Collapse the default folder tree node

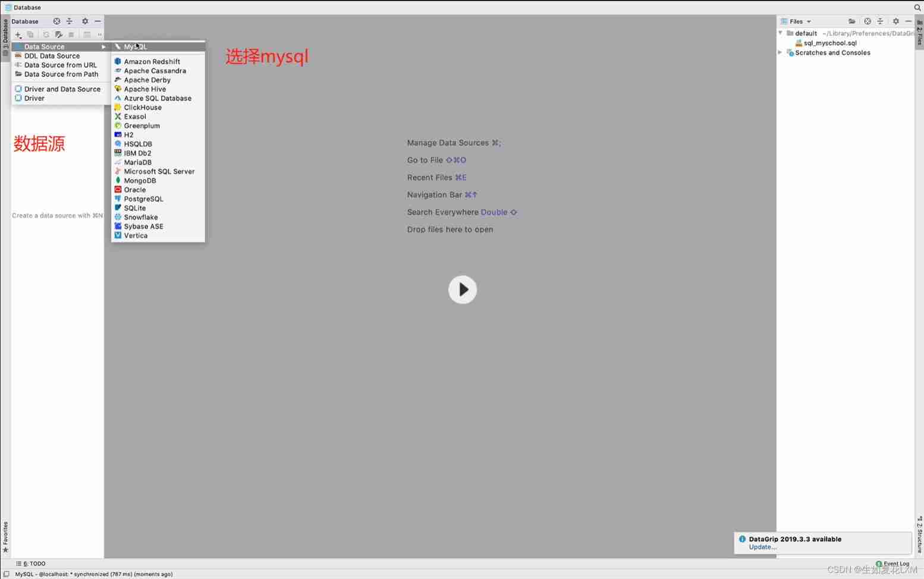[781, 33]
